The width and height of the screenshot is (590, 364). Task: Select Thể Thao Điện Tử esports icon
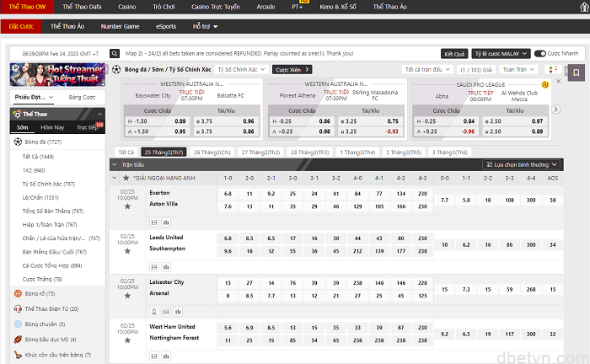click(x=18, y=309)
